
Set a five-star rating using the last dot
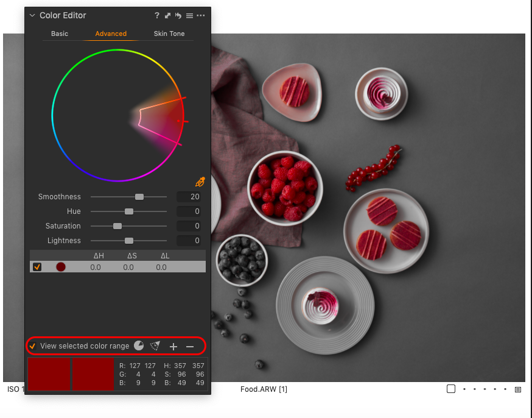pyautogui.click(x=505, y=389)
